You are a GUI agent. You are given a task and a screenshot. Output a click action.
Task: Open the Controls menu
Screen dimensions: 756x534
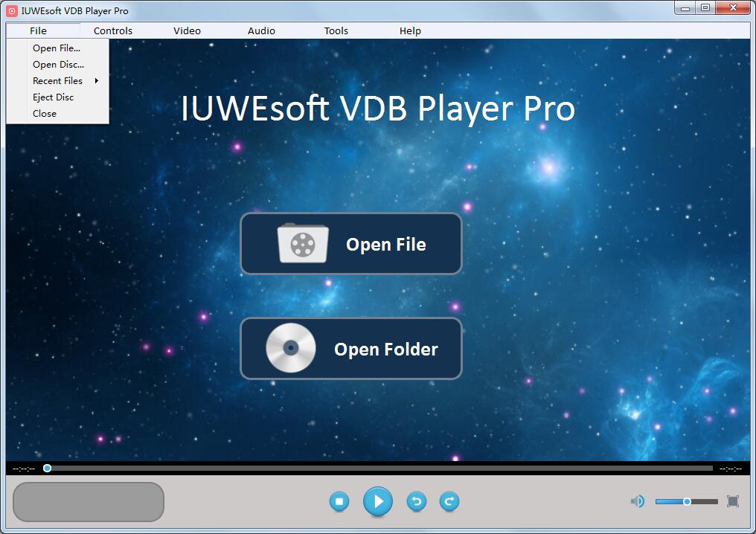[x=113, y=30]
